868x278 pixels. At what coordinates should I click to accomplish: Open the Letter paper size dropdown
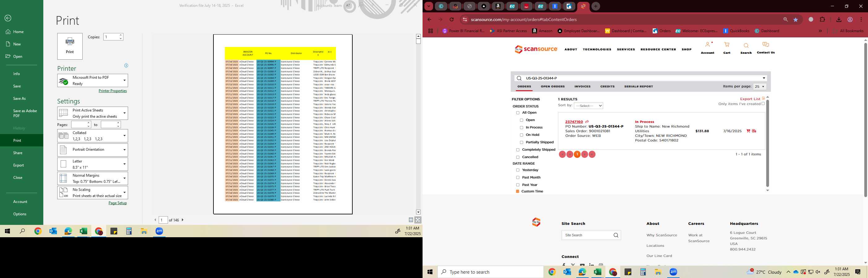click(x=93, y=164)
